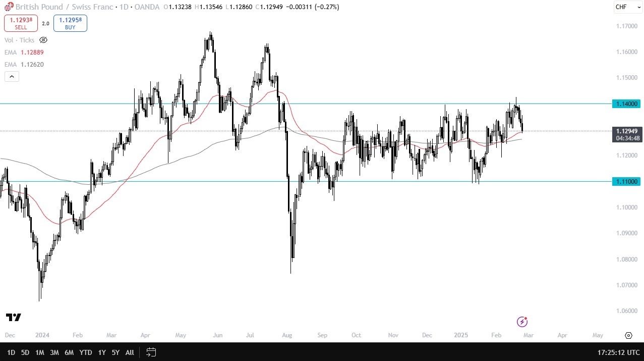
Task: Switch to the 5Y time range
Action: pos(115,352)
